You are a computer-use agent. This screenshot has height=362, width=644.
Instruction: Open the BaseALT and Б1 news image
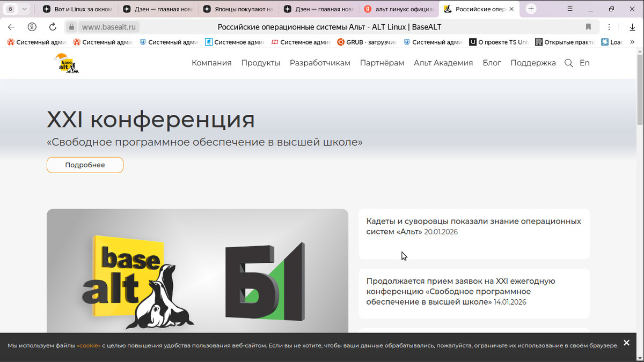(197, 271)
